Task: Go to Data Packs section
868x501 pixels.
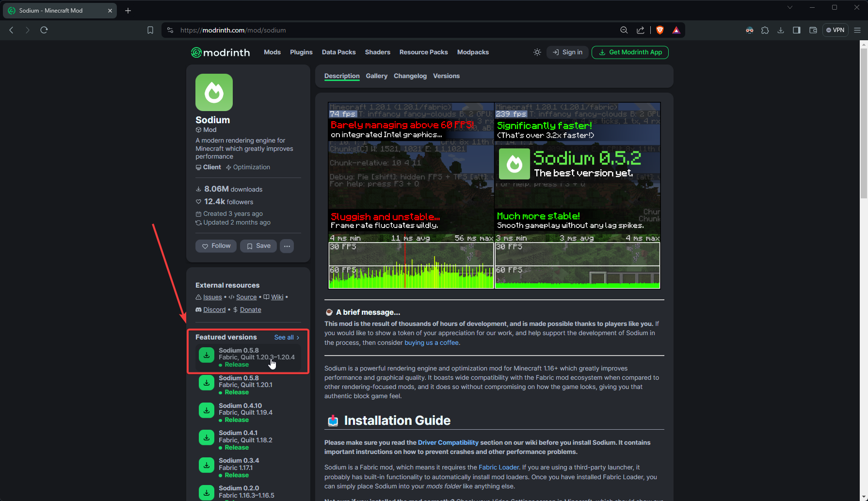Action: pos(338,52)
